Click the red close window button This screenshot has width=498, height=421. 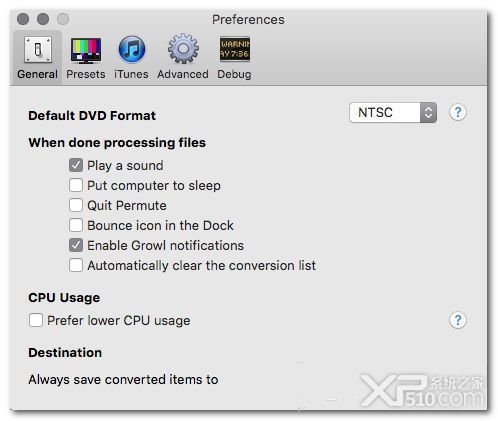coord(23,19)
